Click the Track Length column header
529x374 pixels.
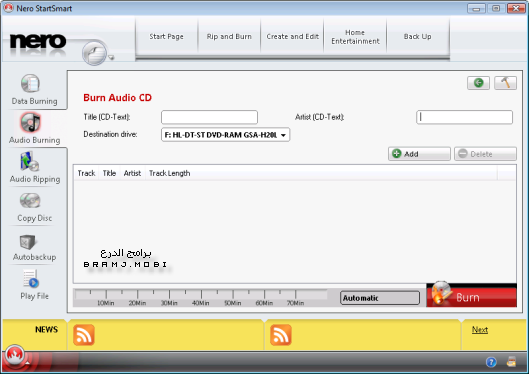click(x=169, y=173)
